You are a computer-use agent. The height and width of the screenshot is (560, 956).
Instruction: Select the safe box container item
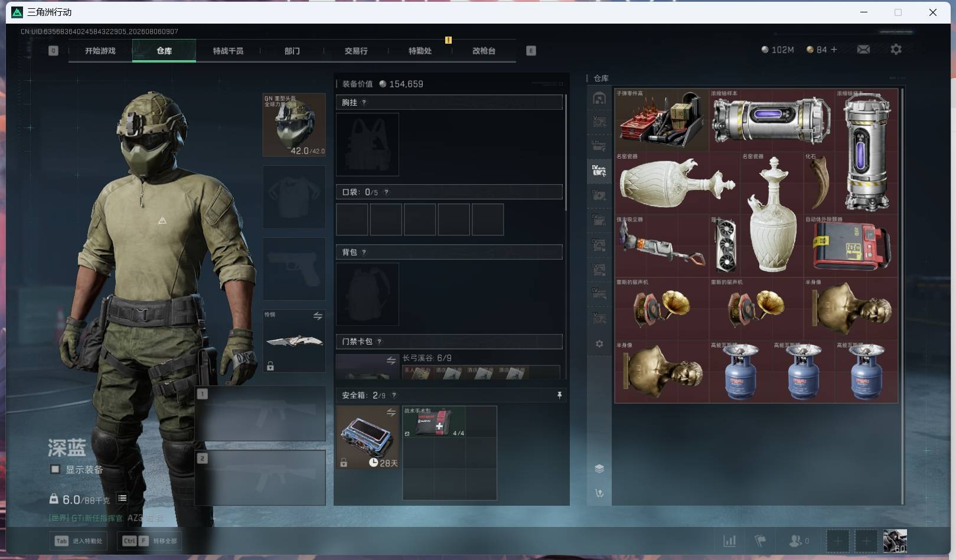click(x=367, y=437)
